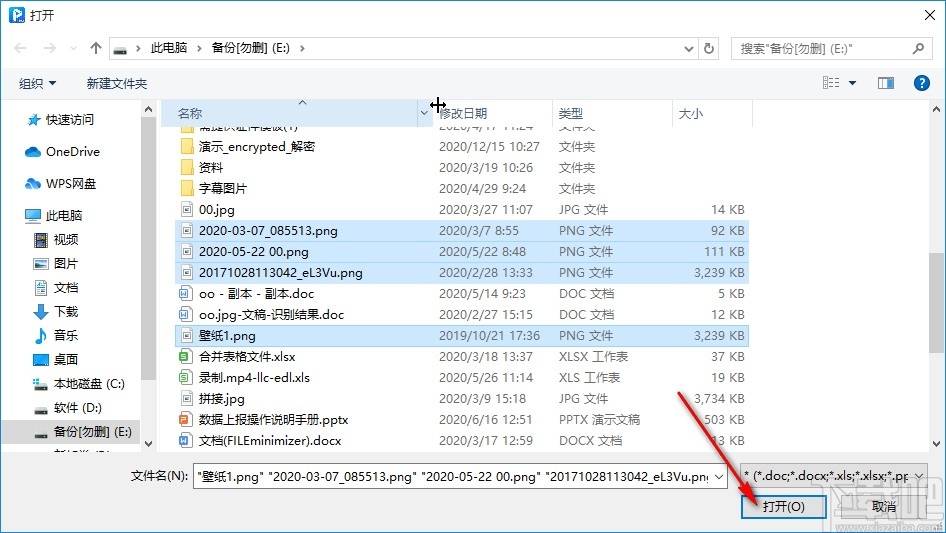Select file 2020-05-22 00.png

pyautogui.click(x=462, y=252)
